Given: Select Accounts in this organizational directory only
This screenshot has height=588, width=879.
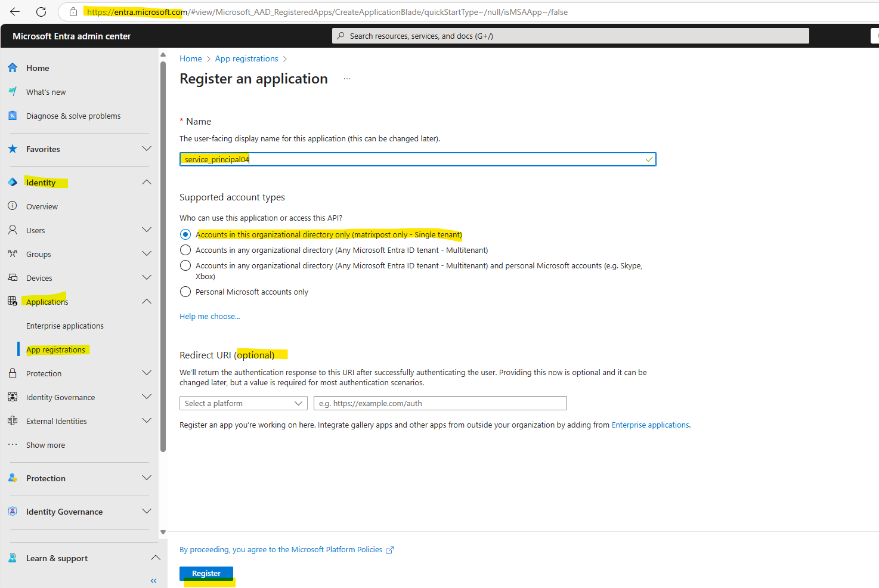Looking at the screenshot, I should tap(185, 234).
